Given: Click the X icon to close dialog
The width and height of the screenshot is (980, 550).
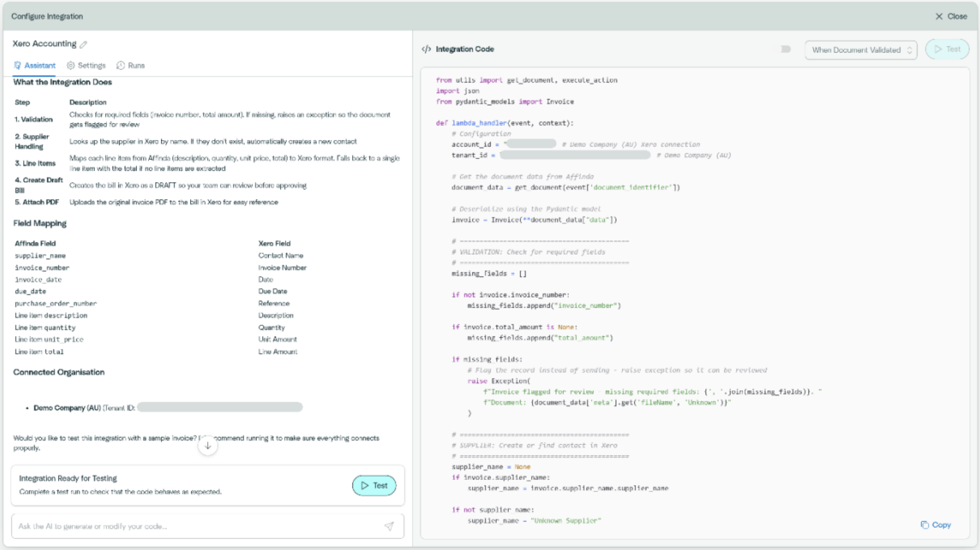Looking at the screenshot, I should point(939,16).
